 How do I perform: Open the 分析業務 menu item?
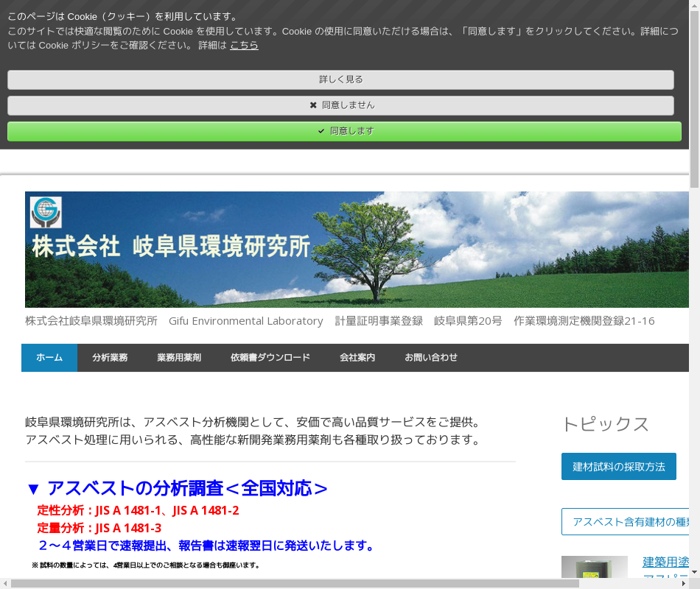pos(110,358)
